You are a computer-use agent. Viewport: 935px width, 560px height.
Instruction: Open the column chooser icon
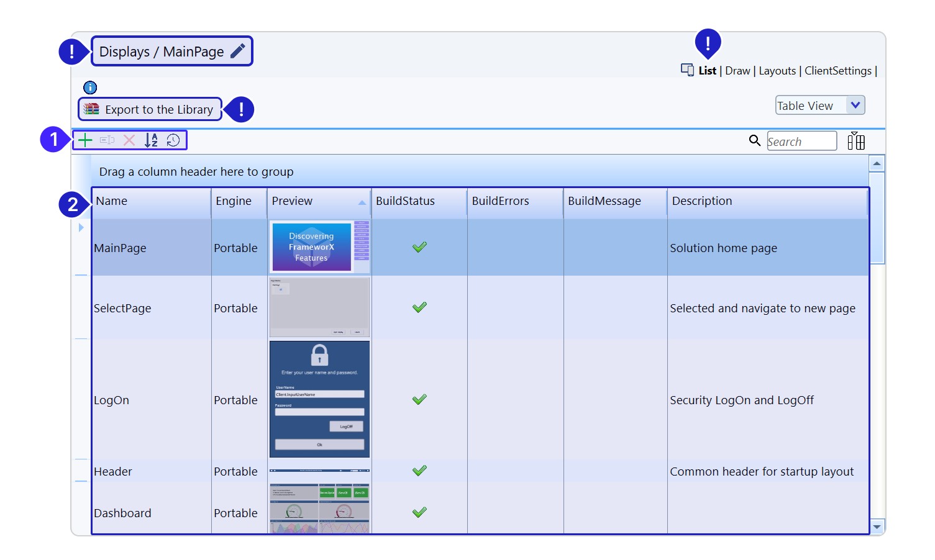[x=856, y=141]
